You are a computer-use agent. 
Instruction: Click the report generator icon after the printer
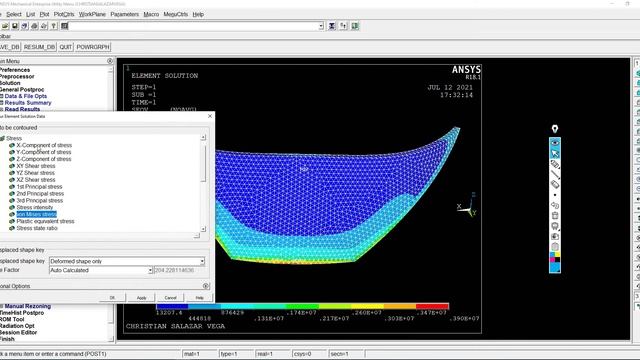click(44, 26)
